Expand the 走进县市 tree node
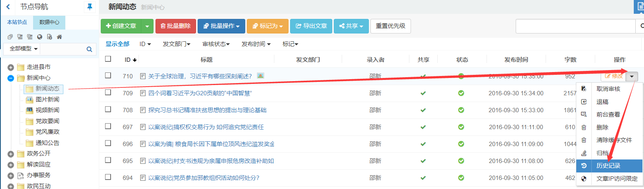 pos(11,67)
